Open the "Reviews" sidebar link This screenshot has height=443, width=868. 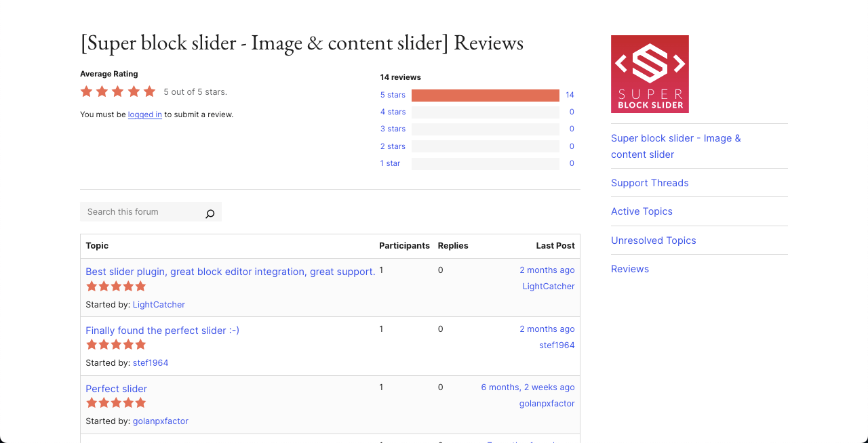pyautogui.click(x=629, y=269)
